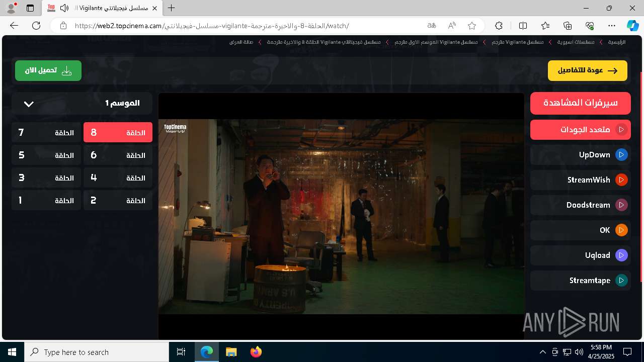Image resolution: width=644 pixels, height=362 pixels.
Task: Open browser extensions icon
Action: (x=499, y=26)
